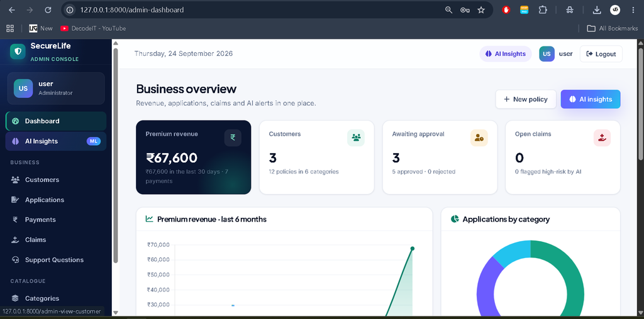Open Customers in the sidebar
The width and height of the screenshot is (644, 319).
(56, 180)
